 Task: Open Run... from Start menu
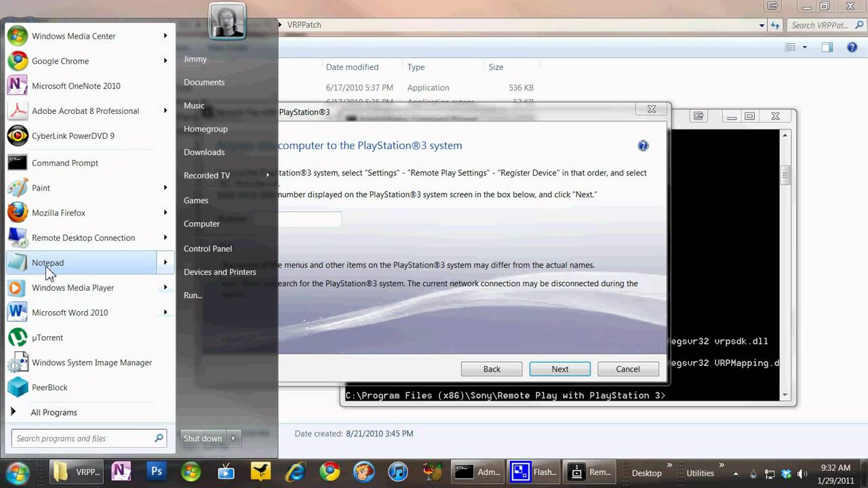point(193,296)
